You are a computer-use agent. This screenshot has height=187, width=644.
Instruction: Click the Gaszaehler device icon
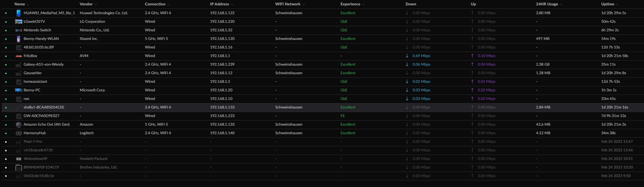18,73
